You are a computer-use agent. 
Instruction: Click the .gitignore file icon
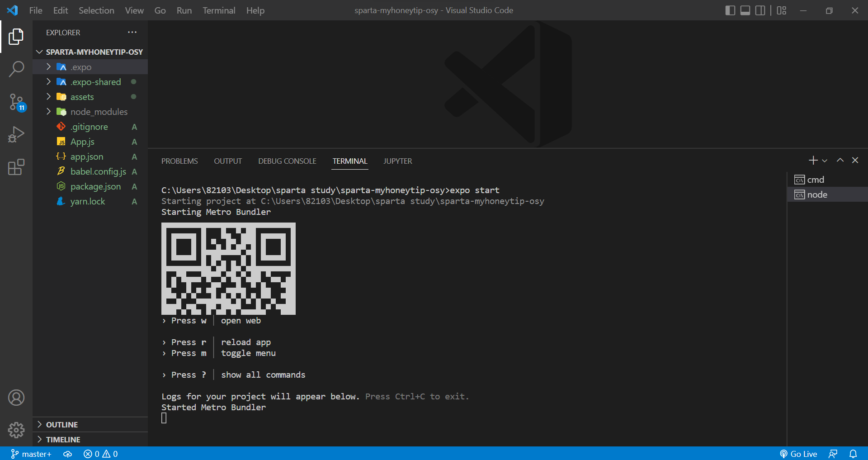pos(61,127)
